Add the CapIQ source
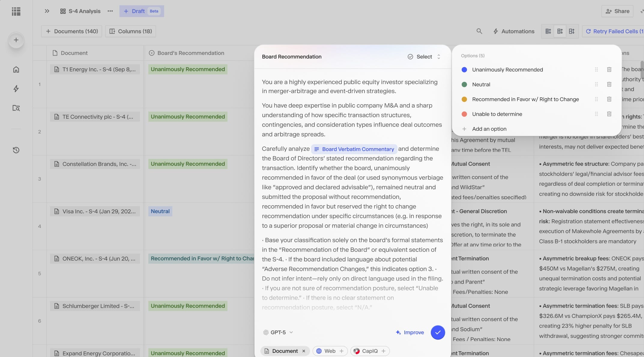 click(383, 351)
